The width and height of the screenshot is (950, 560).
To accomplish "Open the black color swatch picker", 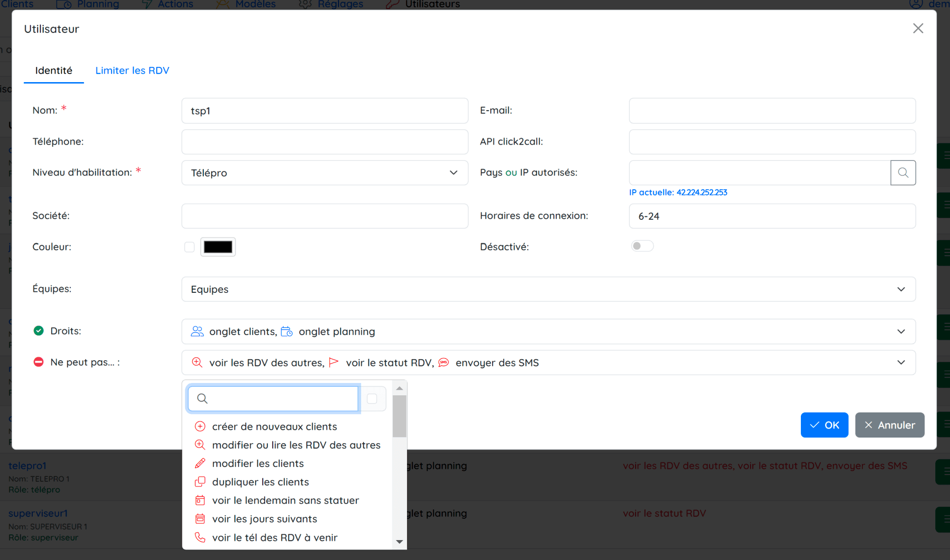I will click(x=218, y=247).
